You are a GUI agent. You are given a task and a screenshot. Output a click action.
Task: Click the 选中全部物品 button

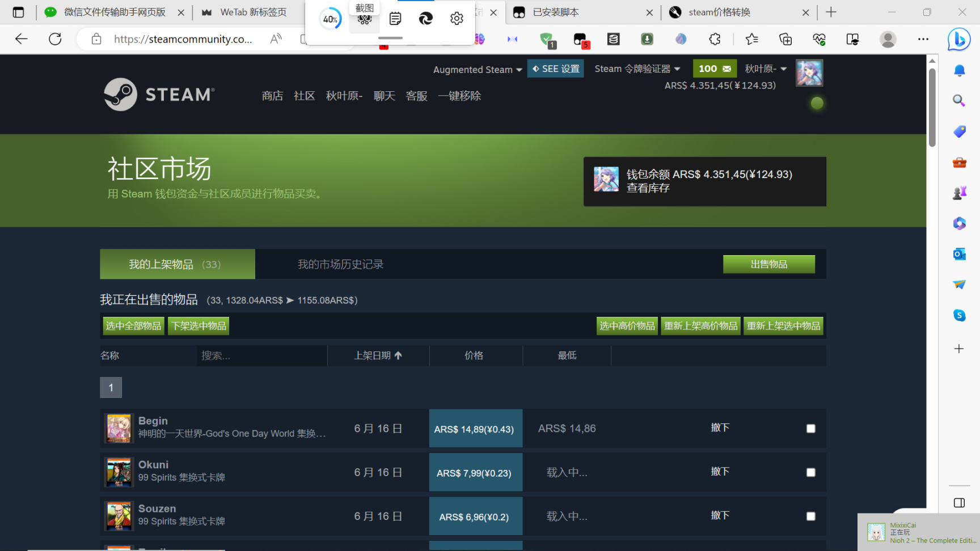(133, 326)
